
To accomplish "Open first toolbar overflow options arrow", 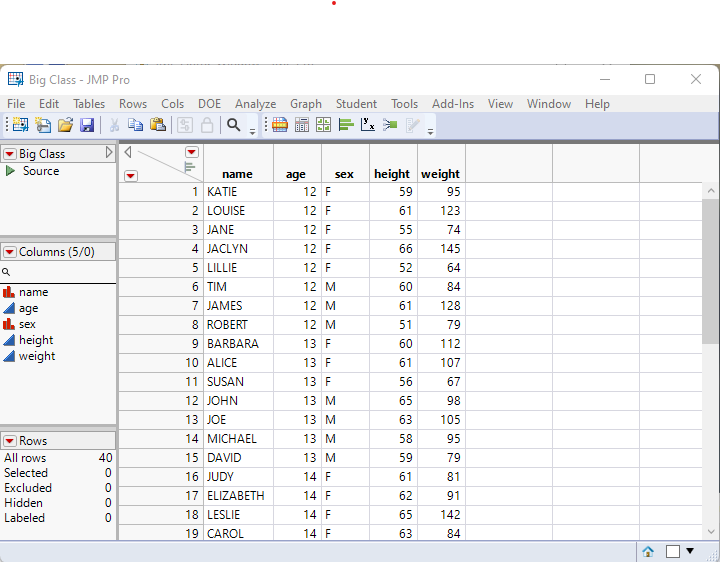I will pos(252,132).
